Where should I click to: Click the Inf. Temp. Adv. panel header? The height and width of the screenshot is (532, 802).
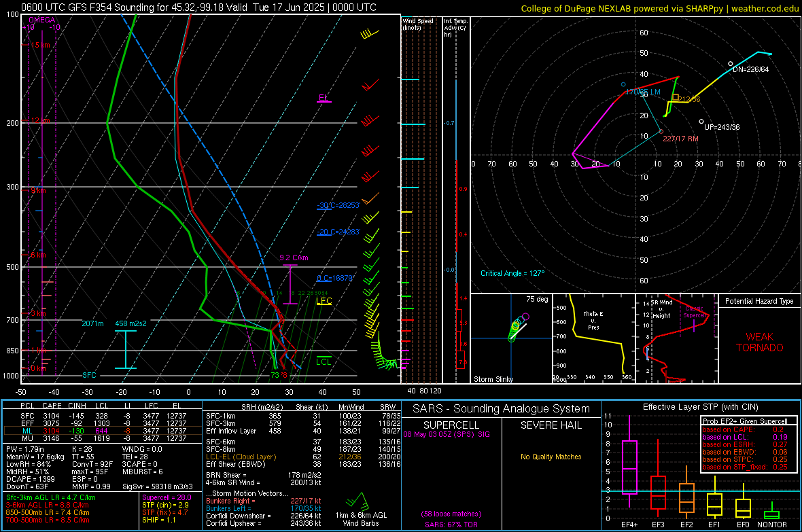point(455,28)
